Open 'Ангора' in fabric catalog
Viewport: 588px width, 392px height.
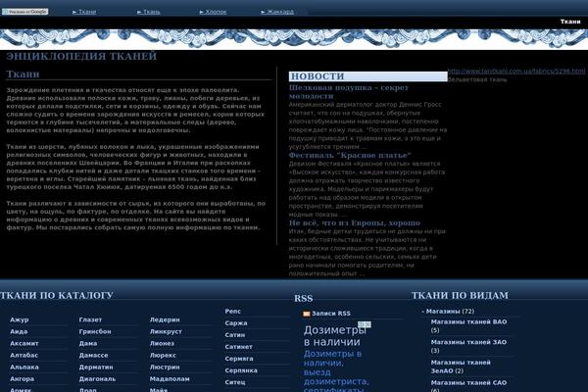(x=23, y=379)
